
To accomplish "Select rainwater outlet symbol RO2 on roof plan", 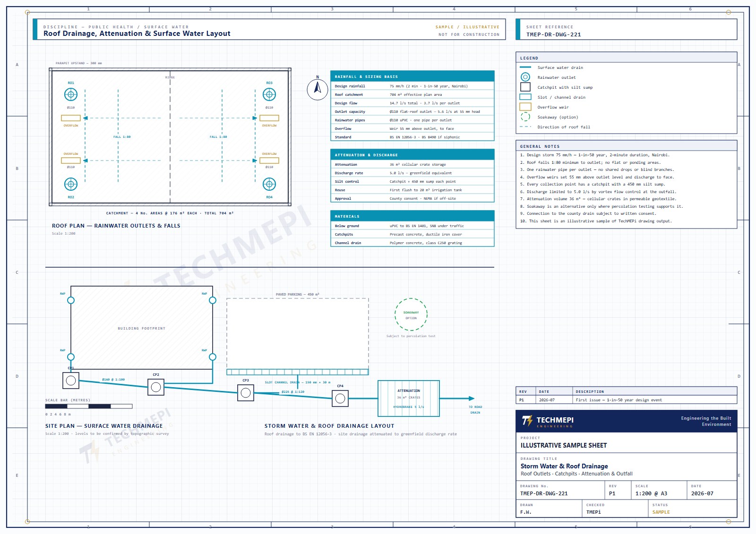I will pyautogui.click(x=71, y=184).
